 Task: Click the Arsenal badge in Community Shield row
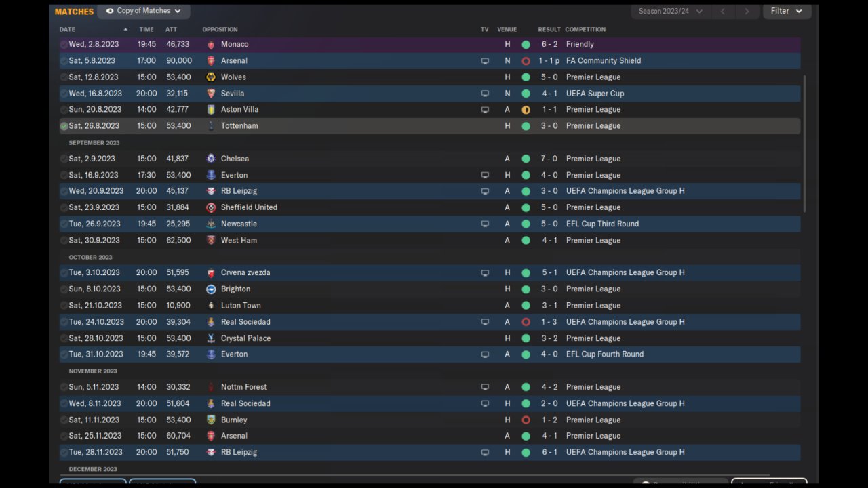[x=211, y=60]
